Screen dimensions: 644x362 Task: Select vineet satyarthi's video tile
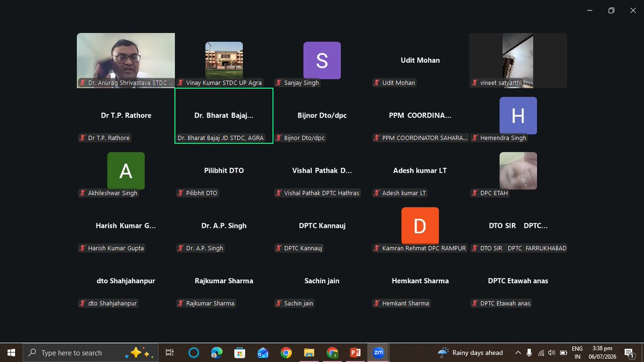point(518,61)
